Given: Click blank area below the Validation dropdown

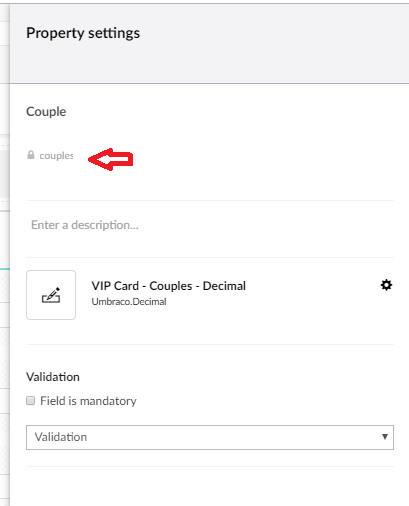Looking at the screenshot, I should [x=210, y=487].
